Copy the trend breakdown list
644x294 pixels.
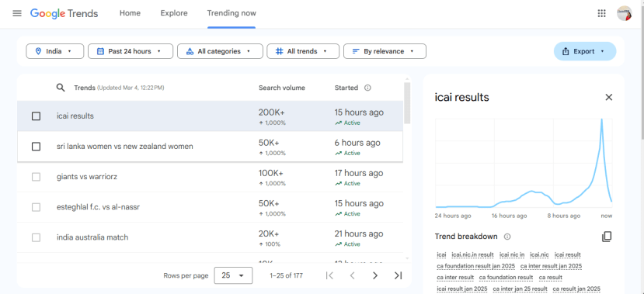[607, 237]
